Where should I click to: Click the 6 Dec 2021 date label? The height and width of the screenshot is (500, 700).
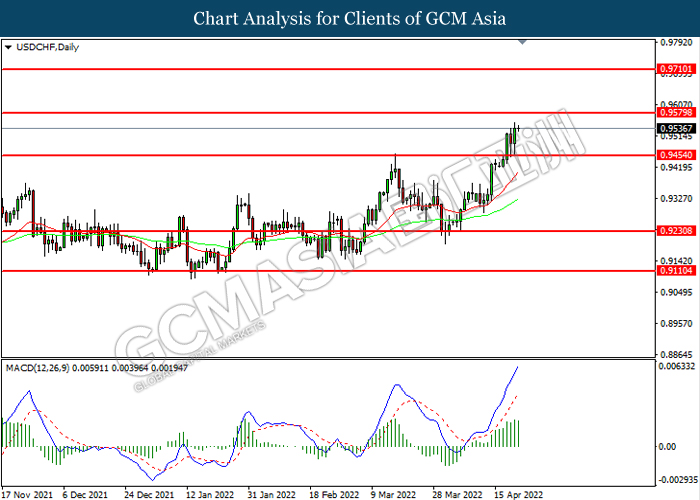click(85, 495)
